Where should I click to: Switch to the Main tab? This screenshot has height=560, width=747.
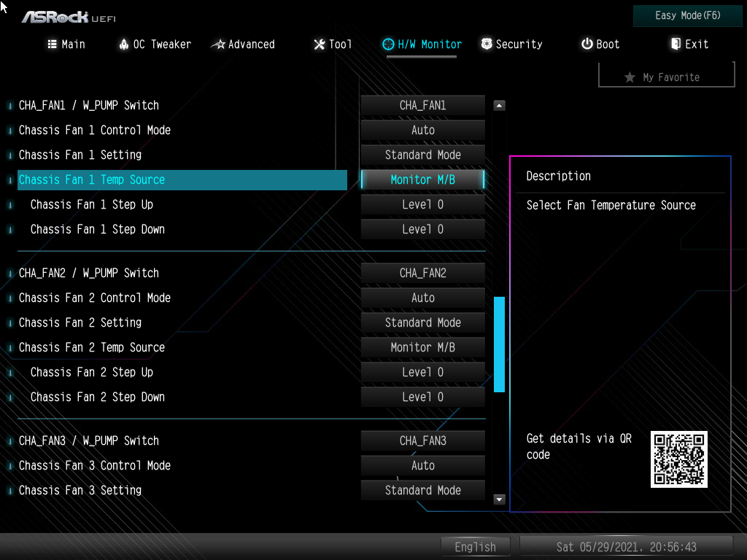66,44
